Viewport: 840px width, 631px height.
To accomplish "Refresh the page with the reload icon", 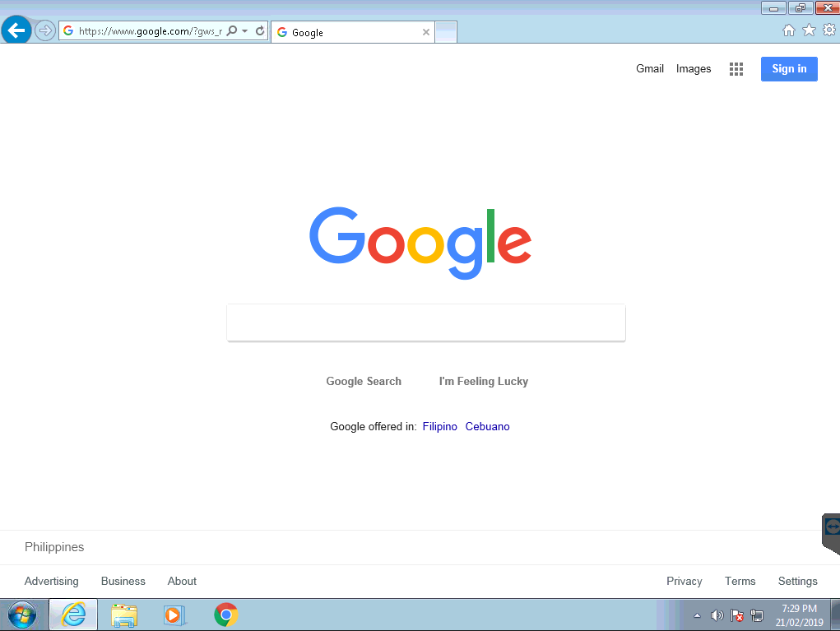I will (260, 31).
